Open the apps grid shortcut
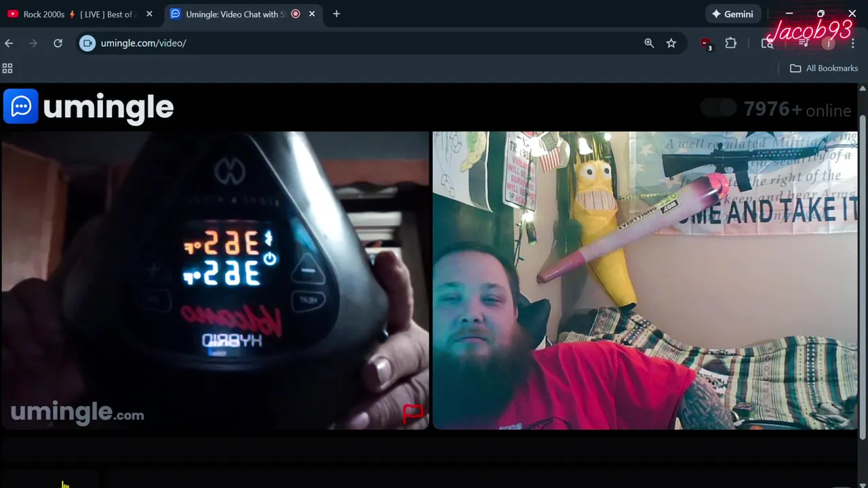Screen dimensions: 868x488 (x=7, y=68)
